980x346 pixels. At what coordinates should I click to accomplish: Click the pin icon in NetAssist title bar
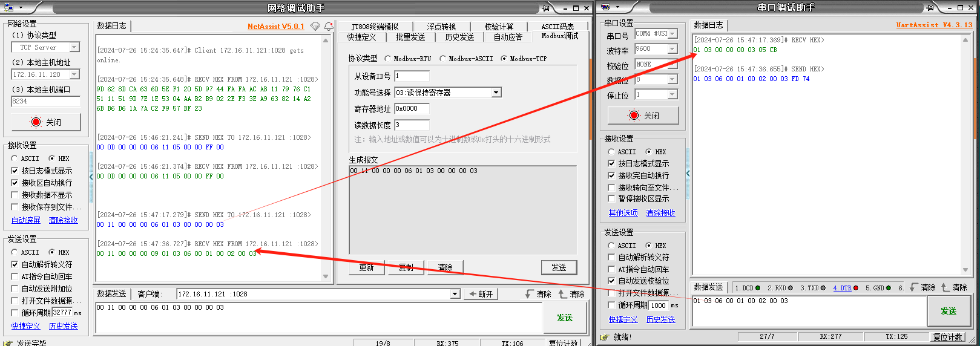545,8
